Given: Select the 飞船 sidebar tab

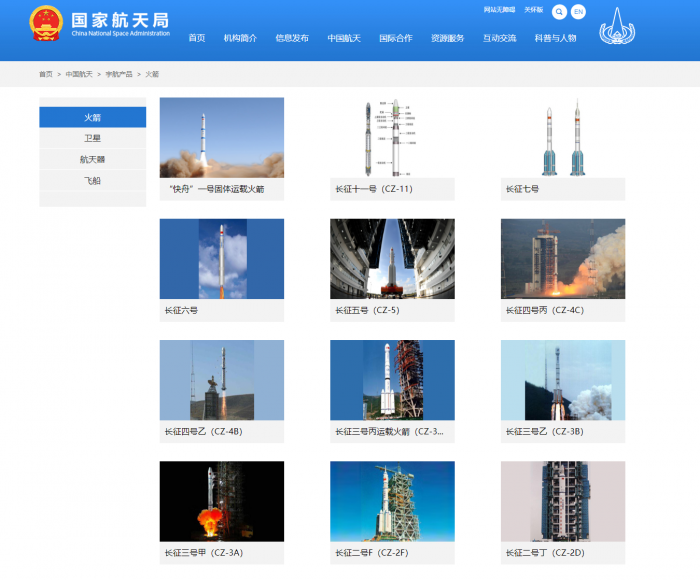Looking at the screenshot, I should [92, 181].
